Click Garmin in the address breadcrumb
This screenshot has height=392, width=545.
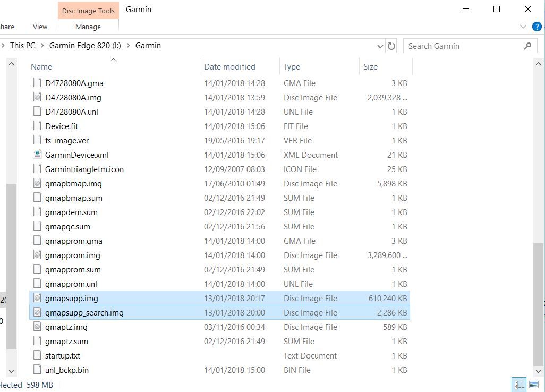point(148,46)
